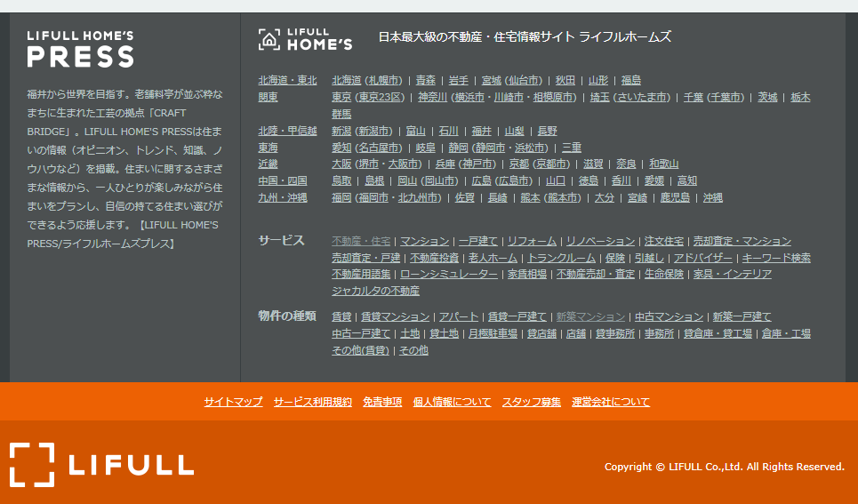Open the 倉庫・工場 link
The height and width of the screenshot is (504, 858).
pos(786,334)
